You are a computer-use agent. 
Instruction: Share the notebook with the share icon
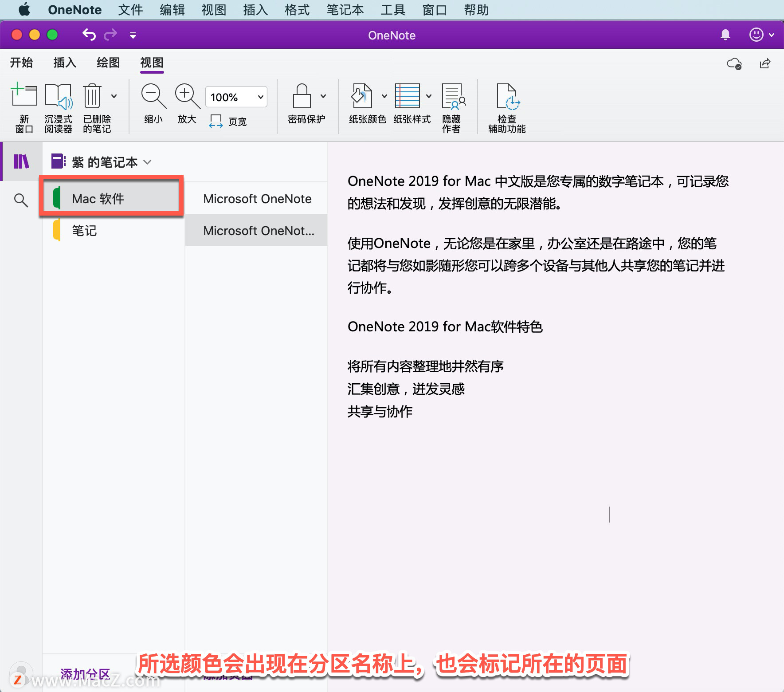click(x=765, y=63)
